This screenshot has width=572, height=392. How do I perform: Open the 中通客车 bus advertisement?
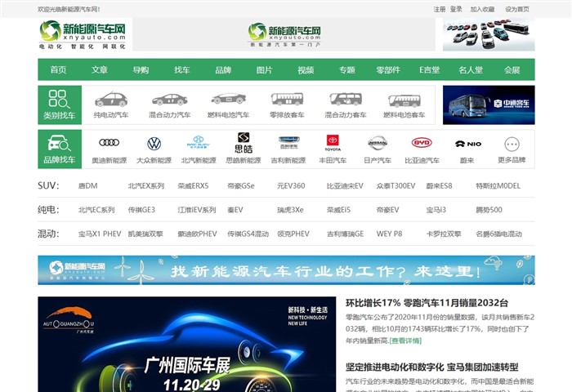(x=489, y=105)
